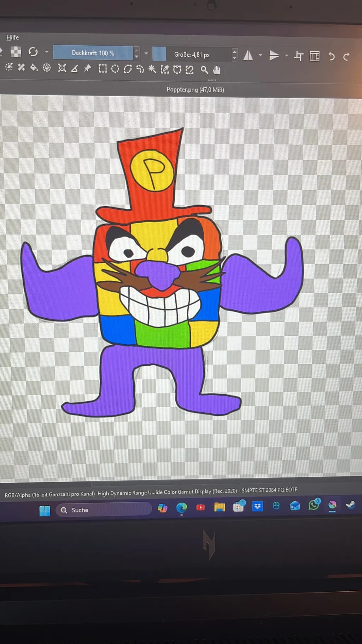The image size is (362, 644).
Task: Click the RGB/Alpha 16-bit status bar text
Action: 49,494
